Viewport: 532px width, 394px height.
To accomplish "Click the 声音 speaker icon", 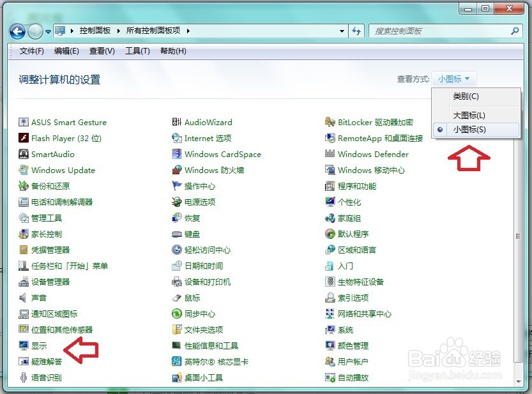I will (24, 298).
